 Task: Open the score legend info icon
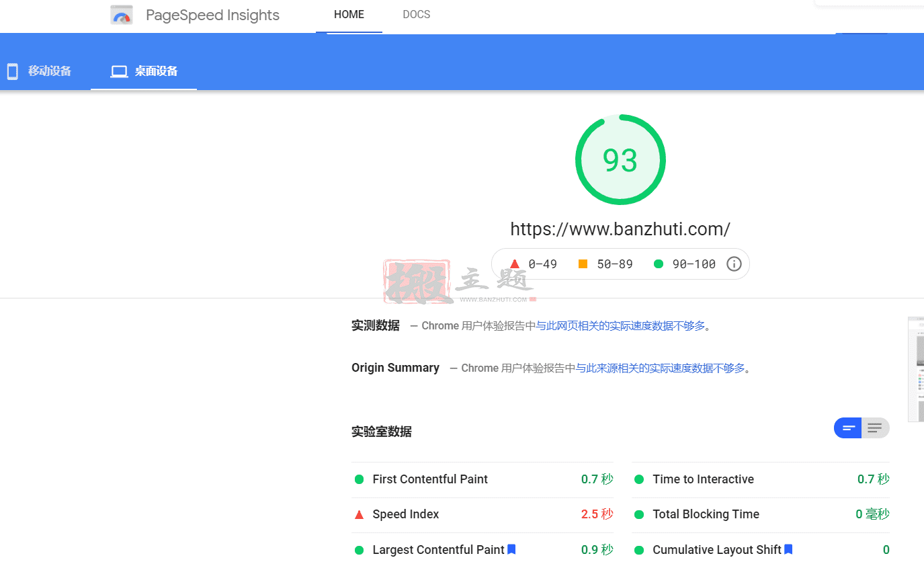click(734, 264)
